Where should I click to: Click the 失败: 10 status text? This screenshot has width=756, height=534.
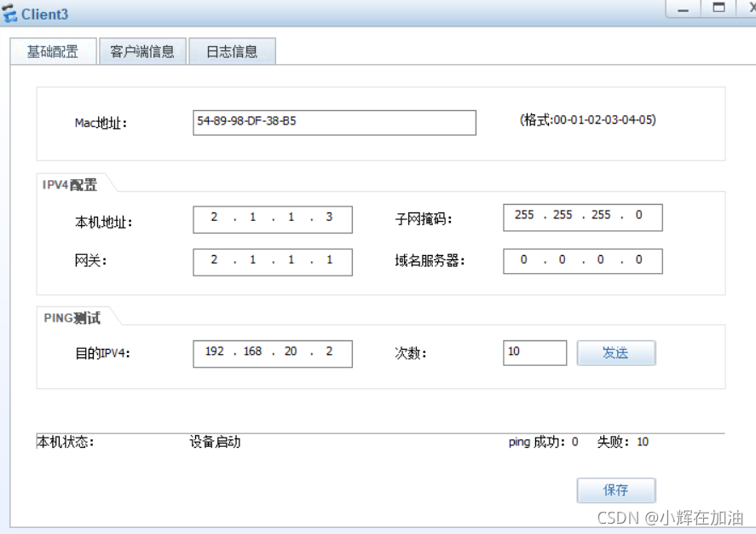pyautogui.click(x=622, y=442)
